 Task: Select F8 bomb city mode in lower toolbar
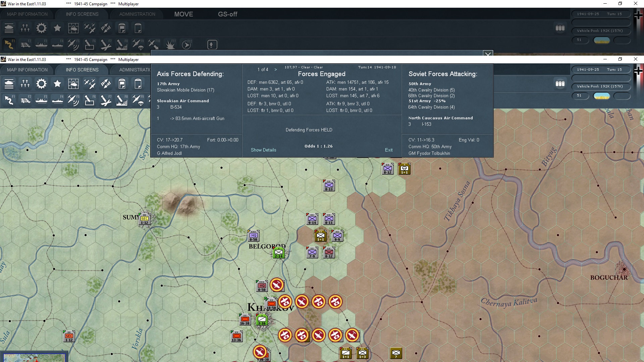click(x=121, y=100)
